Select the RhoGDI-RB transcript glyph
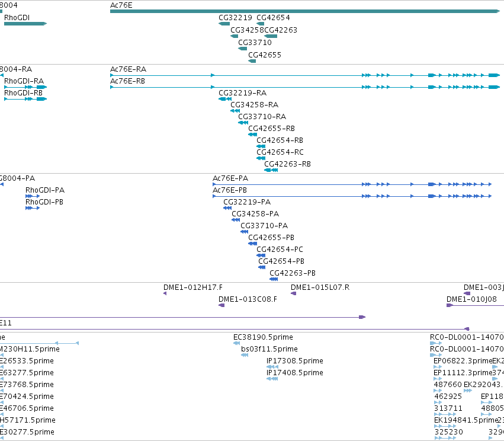504x441 pixels. pos(25,99)
